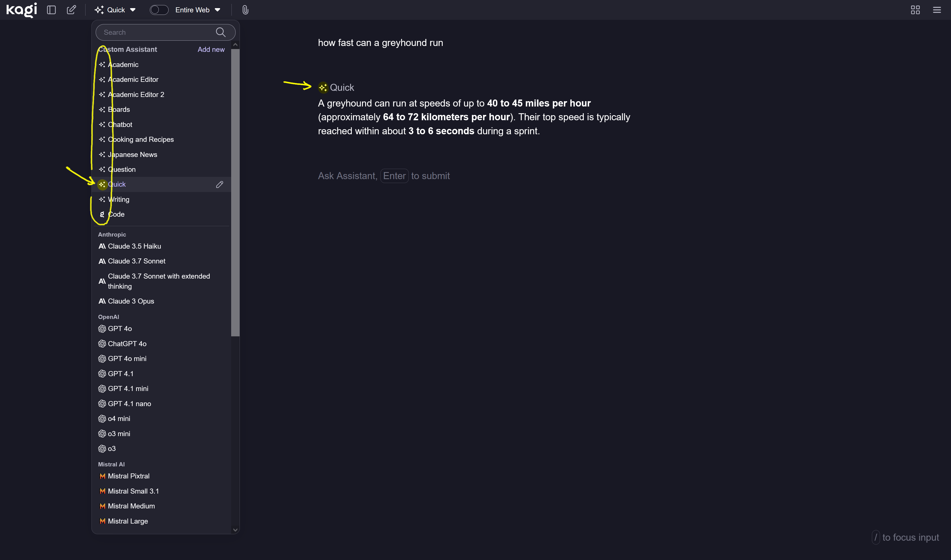Choose the Japanese News assistant
The width and height of the screenshot is (951, 560).
(132, 154)
